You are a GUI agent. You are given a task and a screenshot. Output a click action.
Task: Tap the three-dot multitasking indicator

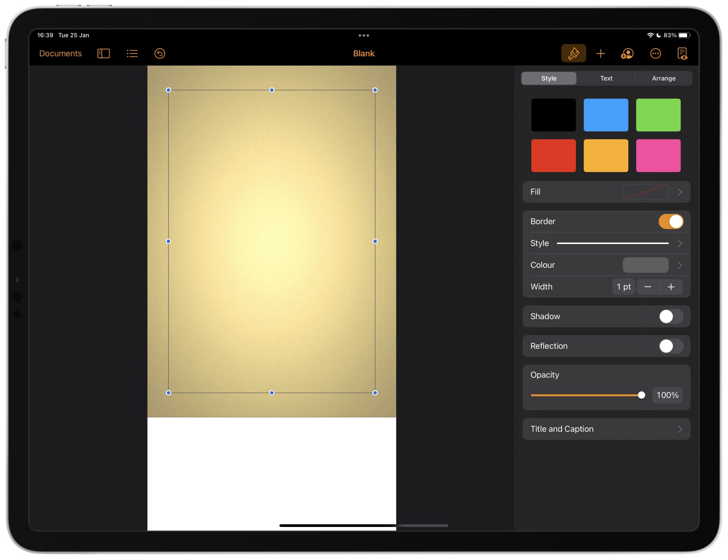coord(364,35)
